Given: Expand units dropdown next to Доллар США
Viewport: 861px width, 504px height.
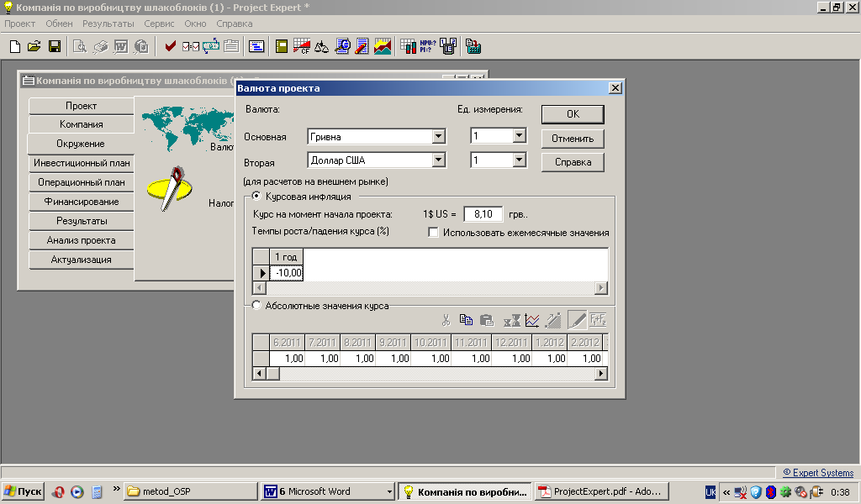Looking at the screenshot, I should [x=519, y=160].
